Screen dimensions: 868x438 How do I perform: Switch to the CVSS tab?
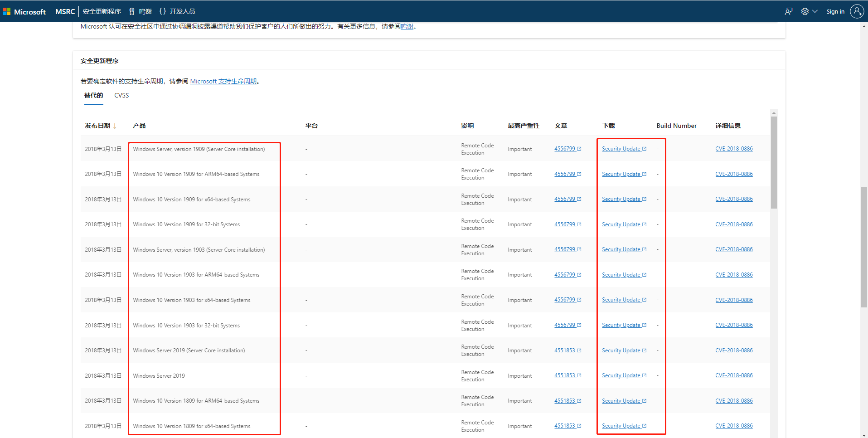pyautogui.click(x=121, y=96)
